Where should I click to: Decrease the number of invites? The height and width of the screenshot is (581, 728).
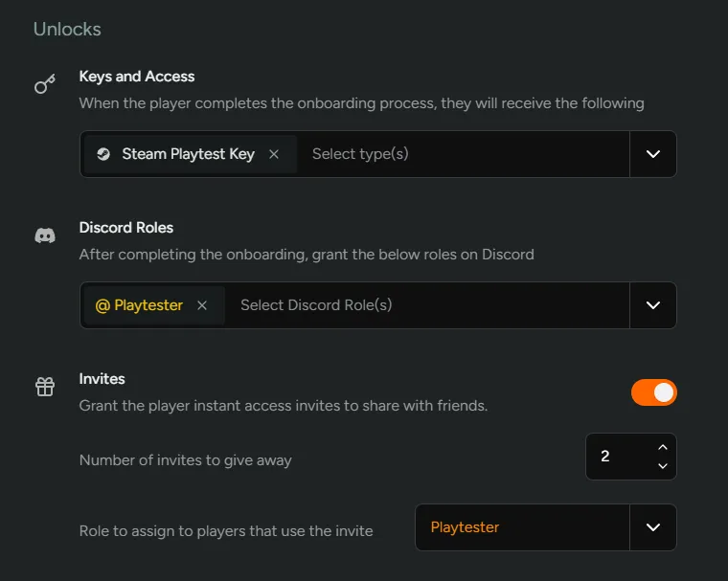click(663, 466)
